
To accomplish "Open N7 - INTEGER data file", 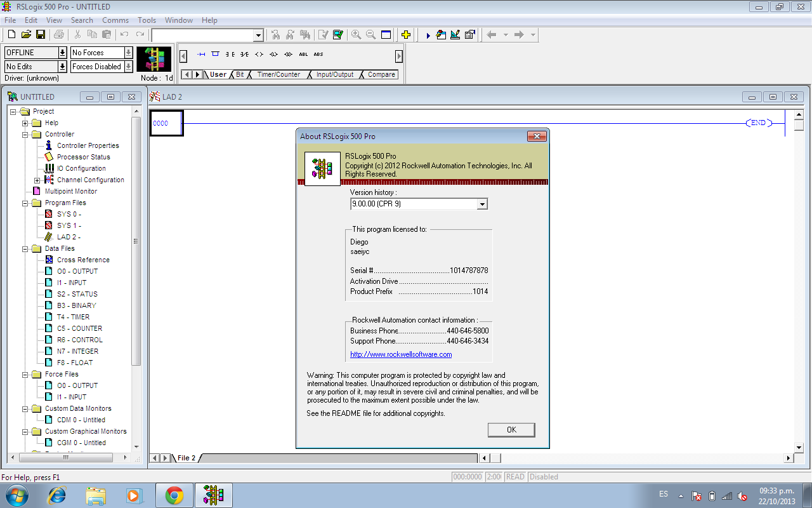I will (77, 352).
